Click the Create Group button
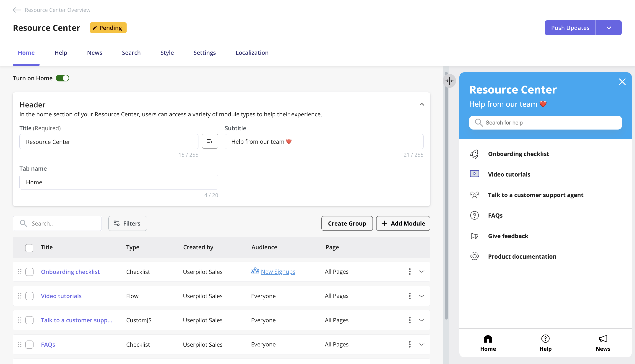This screenshot has height=364, width=635. (x=347, y=223)
